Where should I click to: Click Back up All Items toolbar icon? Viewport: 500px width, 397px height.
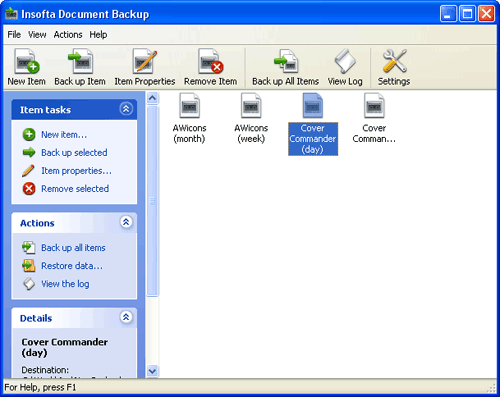point(285,61)
